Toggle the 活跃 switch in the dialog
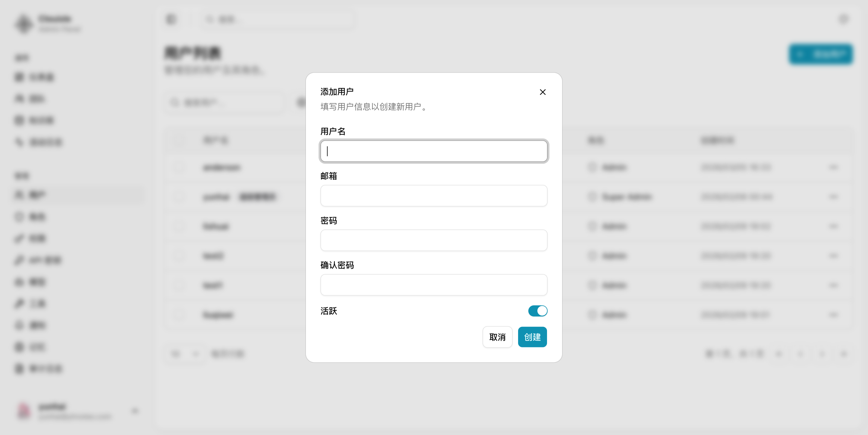The image size is (868, 435). click(537, 311)
